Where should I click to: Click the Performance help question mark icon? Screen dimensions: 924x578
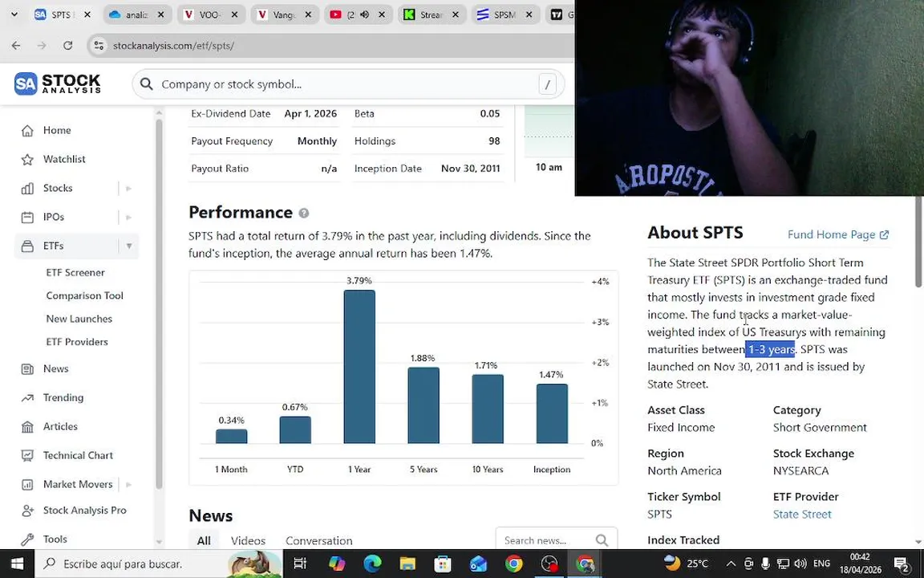pyautogui.click(x=303, y=213)
